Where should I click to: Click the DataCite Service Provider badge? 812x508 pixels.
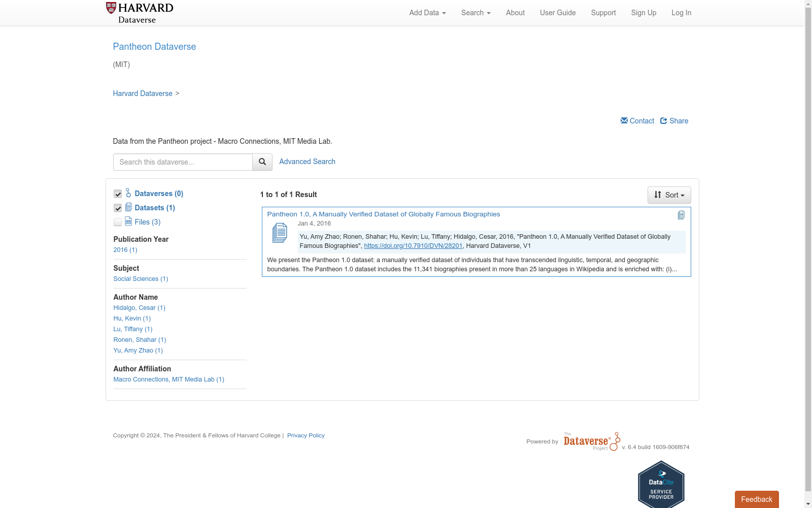[661, 484]
